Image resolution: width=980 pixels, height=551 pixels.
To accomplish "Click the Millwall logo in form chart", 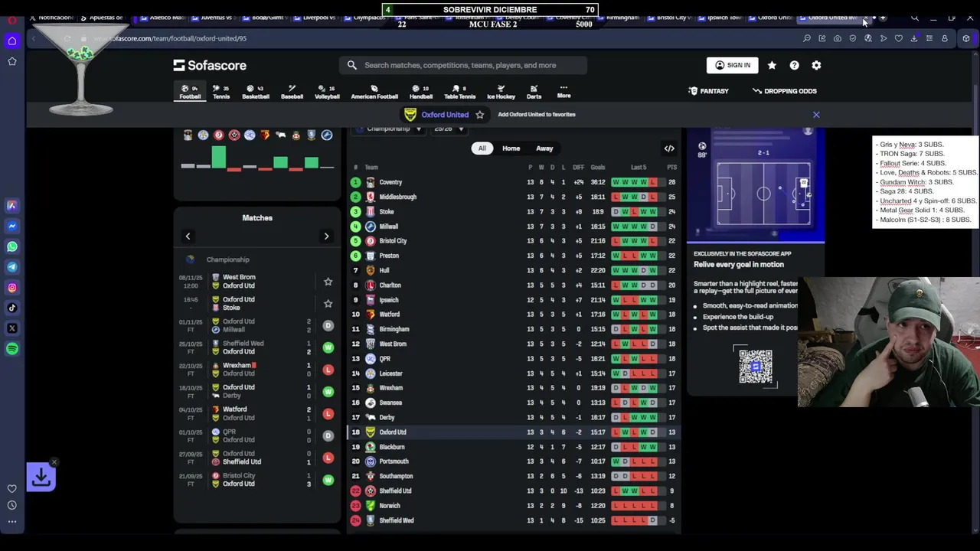I will coord(327,135).
